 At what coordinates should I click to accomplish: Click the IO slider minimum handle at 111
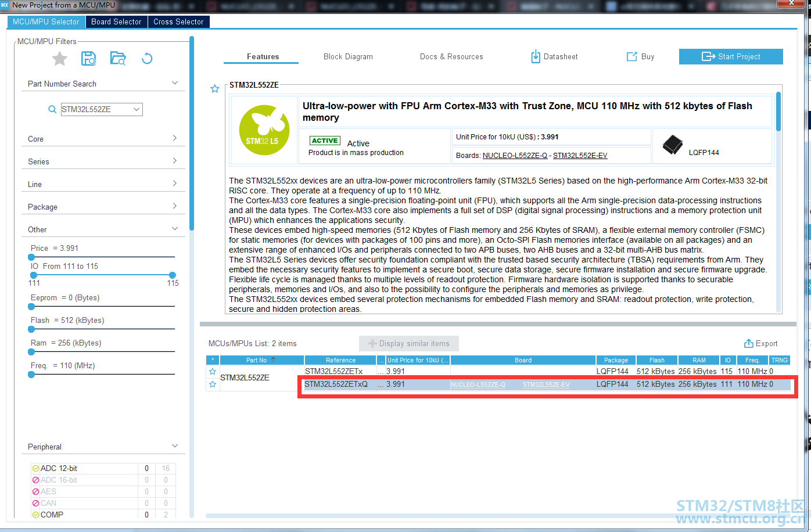point(34,275)
